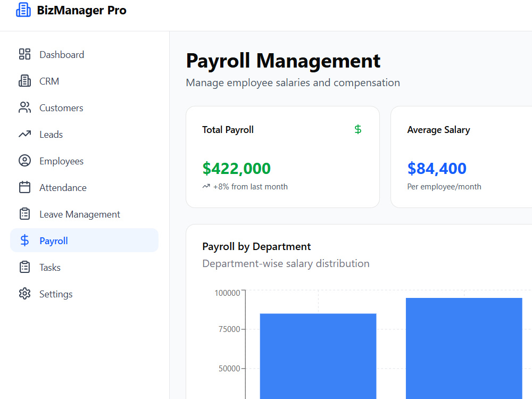
Task: Click the Total Payroll card title
Action: click(x=228, y=130)
